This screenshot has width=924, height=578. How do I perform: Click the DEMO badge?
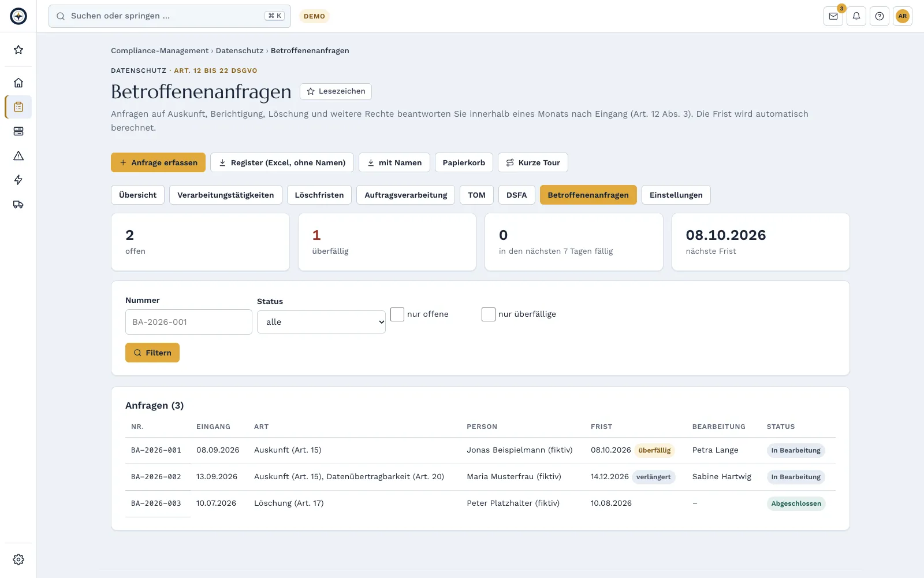pyautogui.click(x=314, y=16)
